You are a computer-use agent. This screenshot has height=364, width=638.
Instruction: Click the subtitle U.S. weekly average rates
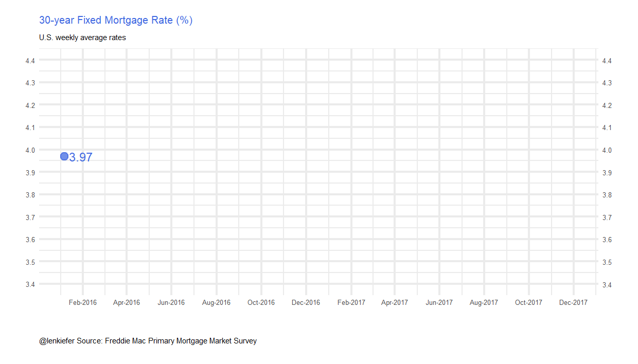click(x=82, y=38)
